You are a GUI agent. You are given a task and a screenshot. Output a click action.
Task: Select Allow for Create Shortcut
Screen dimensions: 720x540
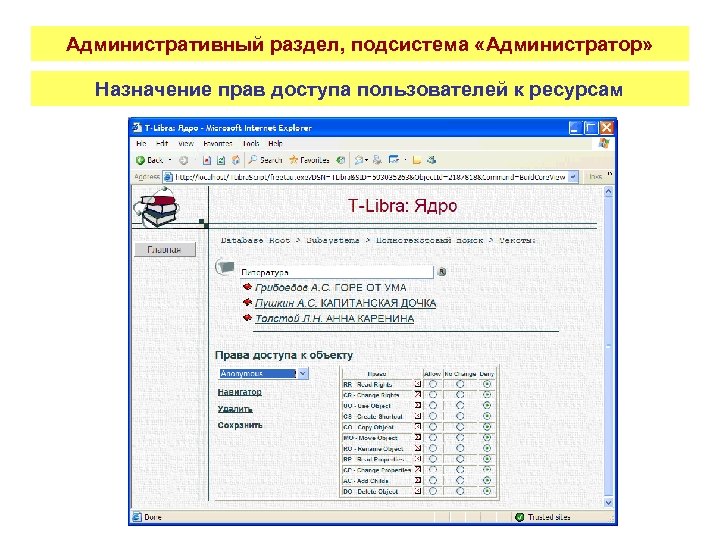click(433, 416)
